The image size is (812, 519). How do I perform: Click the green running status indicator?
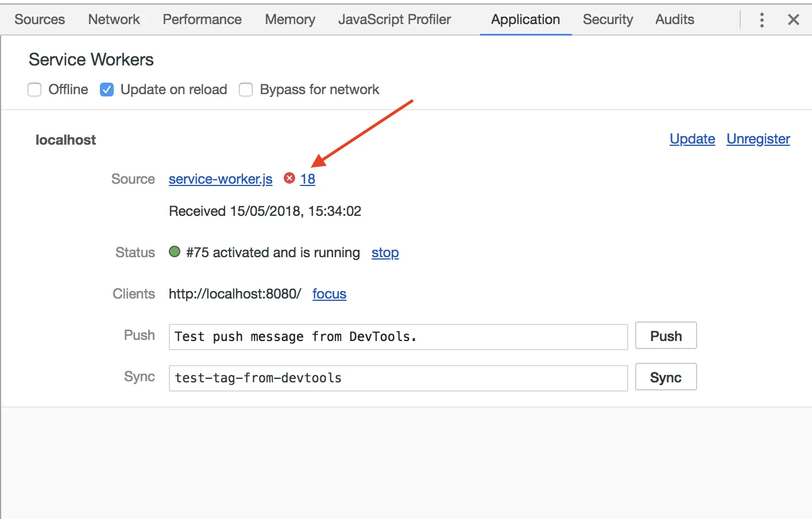[x=175, y=252]
